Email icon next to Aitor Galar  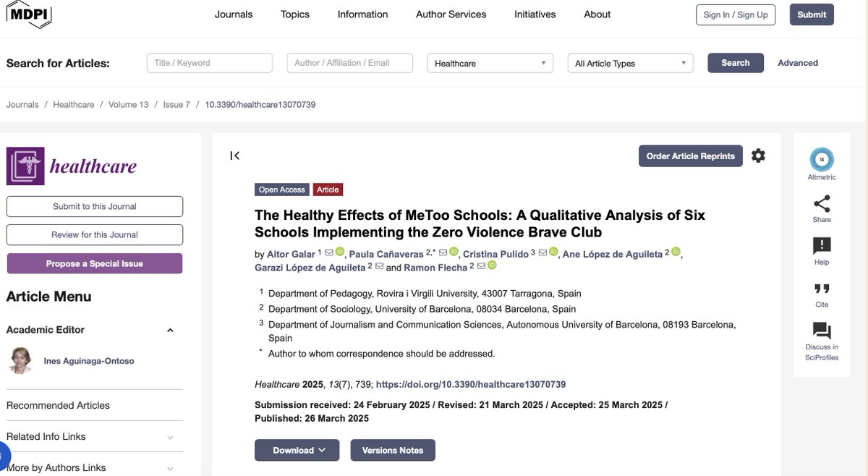point(329,252)
